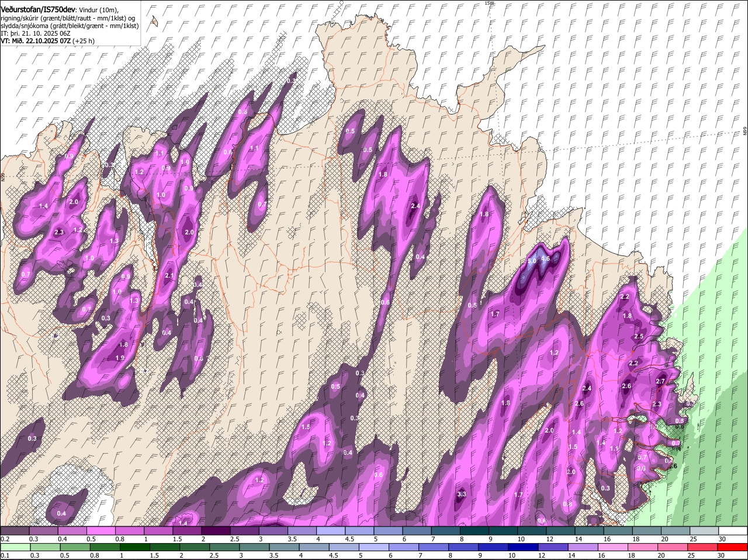
Task: Click top legend swatch between 4 and 4.5
Action: point(331,531)
